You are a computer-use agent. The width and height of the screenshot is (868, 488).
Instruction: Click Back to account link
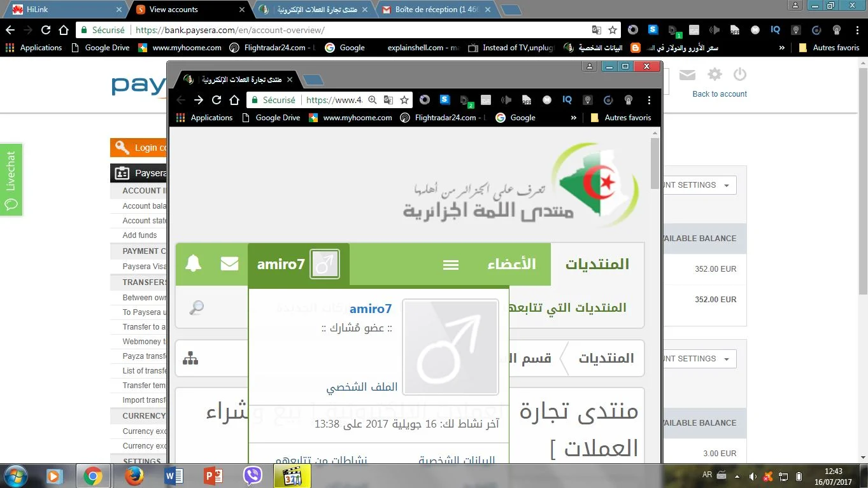720,94
